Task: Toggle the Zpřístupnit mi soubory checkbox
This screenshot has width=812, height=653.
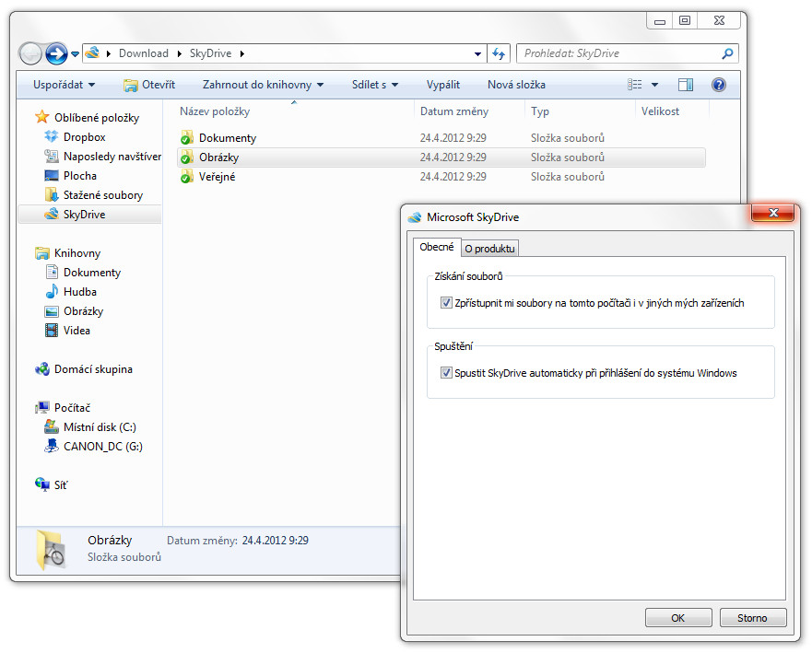Action: (446, 303)
